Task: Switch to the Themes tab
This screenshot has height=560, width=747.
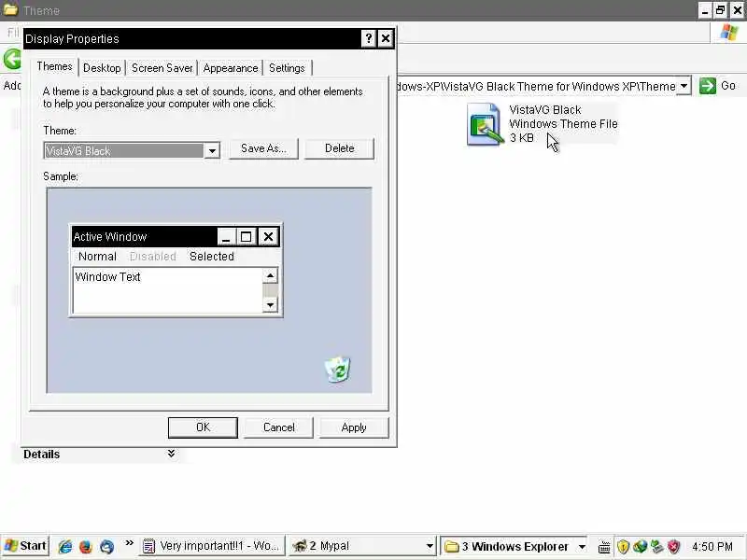Action: click(x=55, y=66)
